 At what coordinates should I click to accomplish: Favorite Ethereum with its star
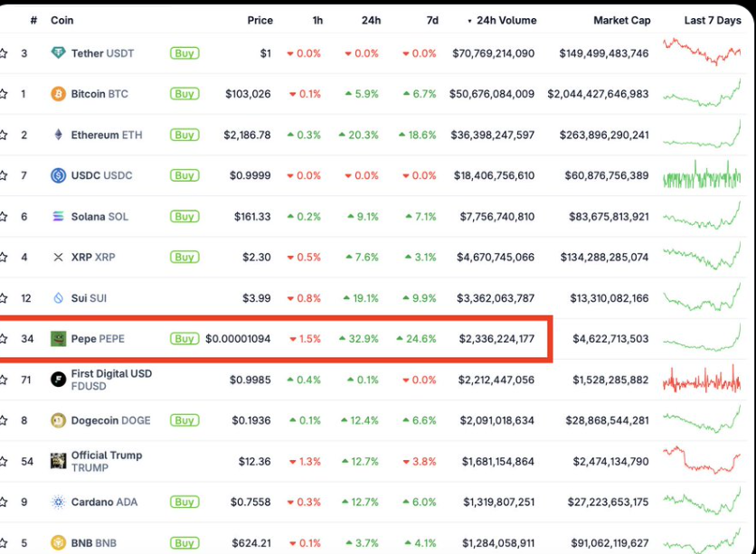coord(4,135)
